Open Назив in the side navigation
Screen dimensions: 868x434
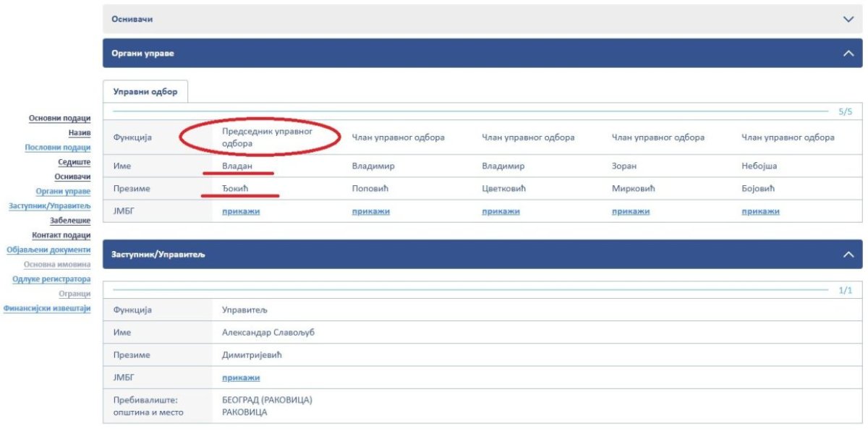79,133
